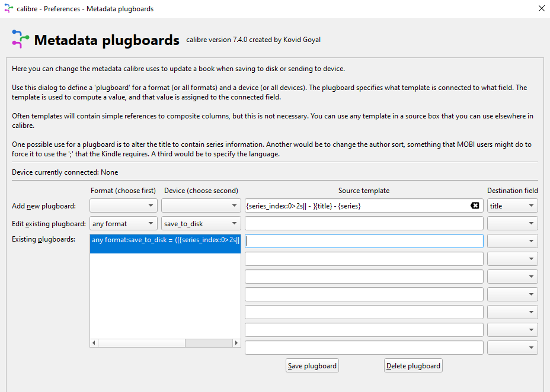Click the calibre icon in the title bar

8,8
